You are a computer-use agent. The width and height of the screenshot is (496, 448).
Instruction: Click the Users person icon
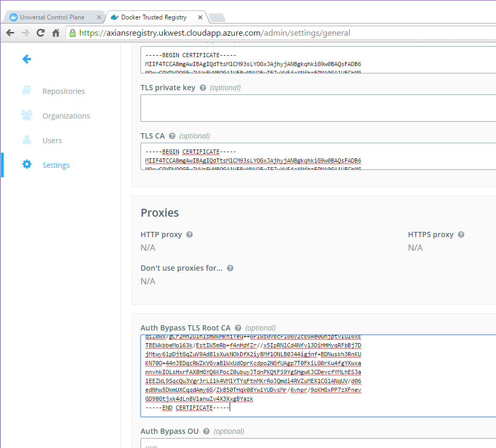(27, 140)
